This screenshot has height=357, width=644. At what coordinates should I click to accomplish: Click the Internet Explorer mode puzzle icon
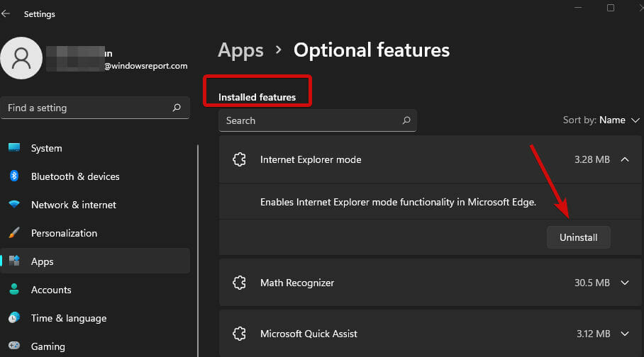(240, 159)
